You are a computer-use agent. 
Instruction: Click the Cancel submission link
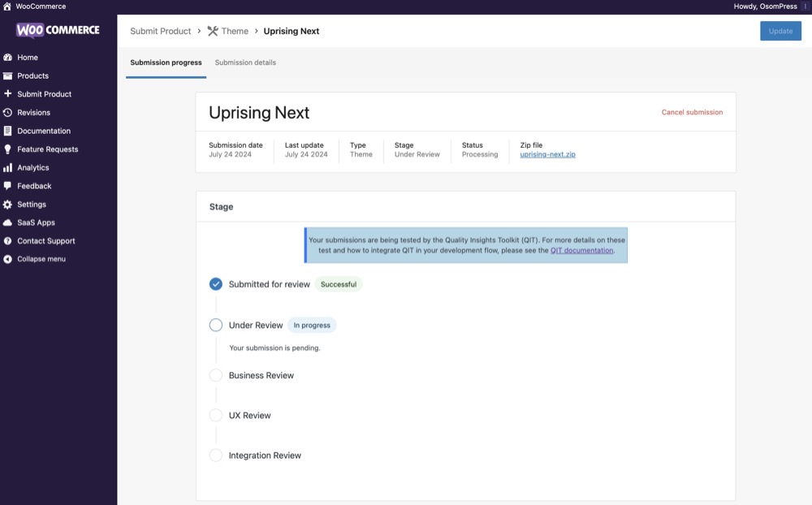click(692, 112)
